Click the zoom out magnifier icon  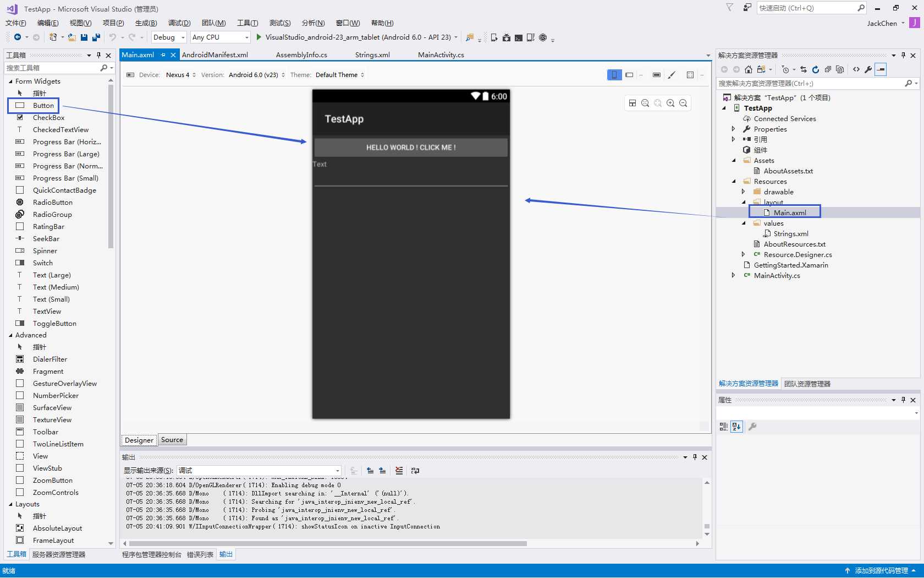[x=683, y=103]
